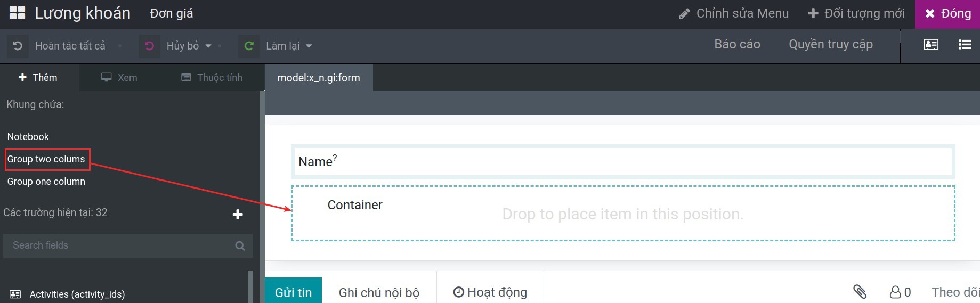Switch to form view icon

pyautogui.click(x=931, y=45)
